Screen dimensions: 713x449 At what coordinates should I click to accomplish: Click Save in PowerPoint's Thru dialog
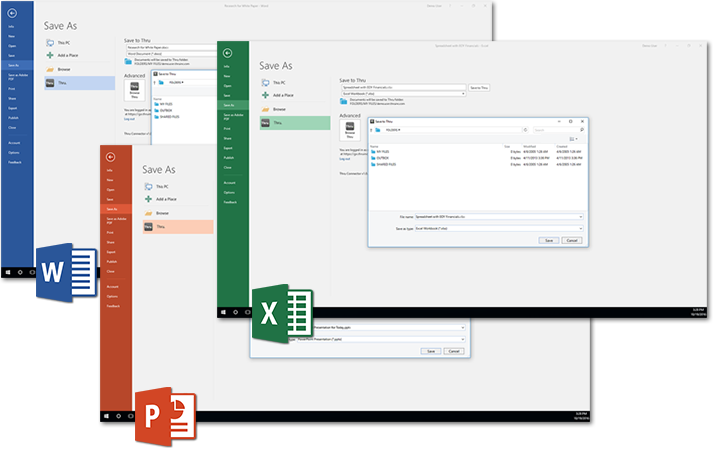(x=431, y=351)
